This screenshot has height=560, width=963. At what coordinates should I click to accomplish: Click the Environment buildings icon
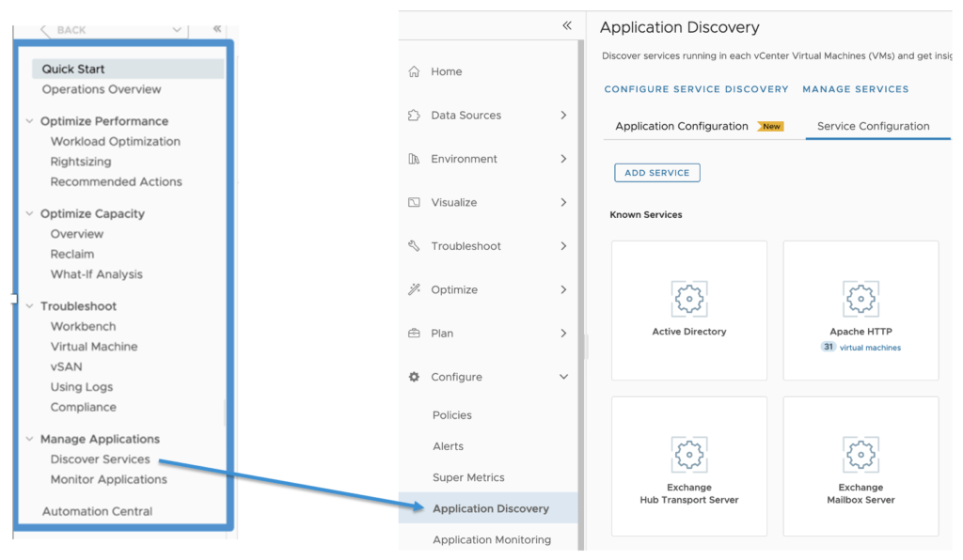pyautogui.click(x=414, y=159)
